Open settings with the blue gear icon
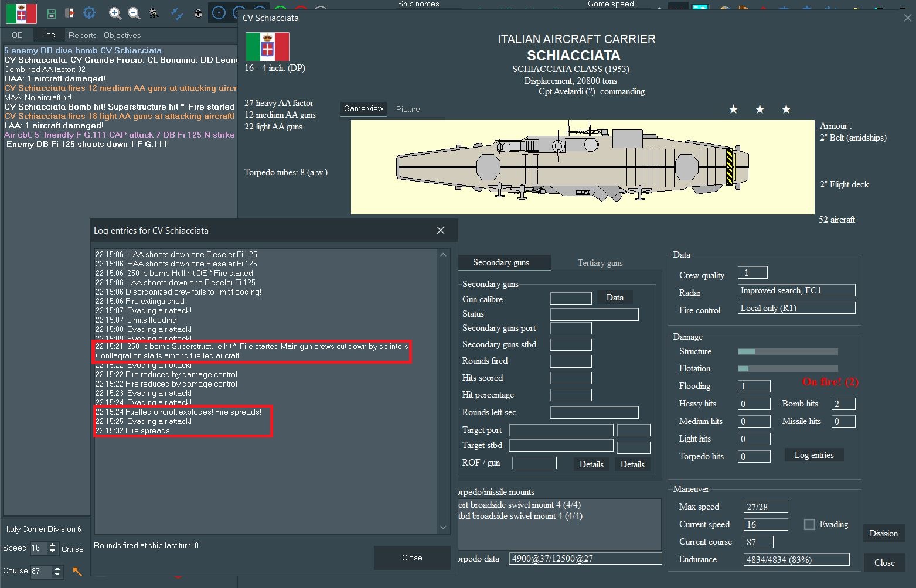Image resolution: width=916 pixels, height=588 pixels. point(89,13)
